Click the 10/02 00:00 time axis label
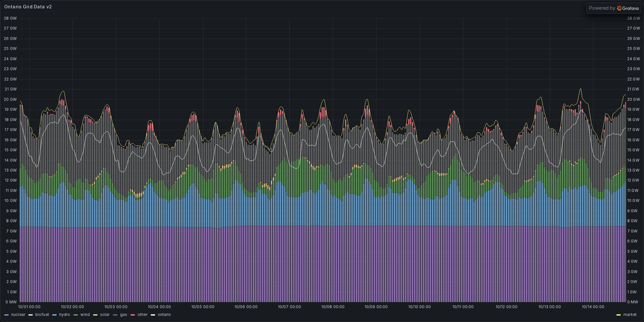This screenshot has width=644, height=322. 72,307
